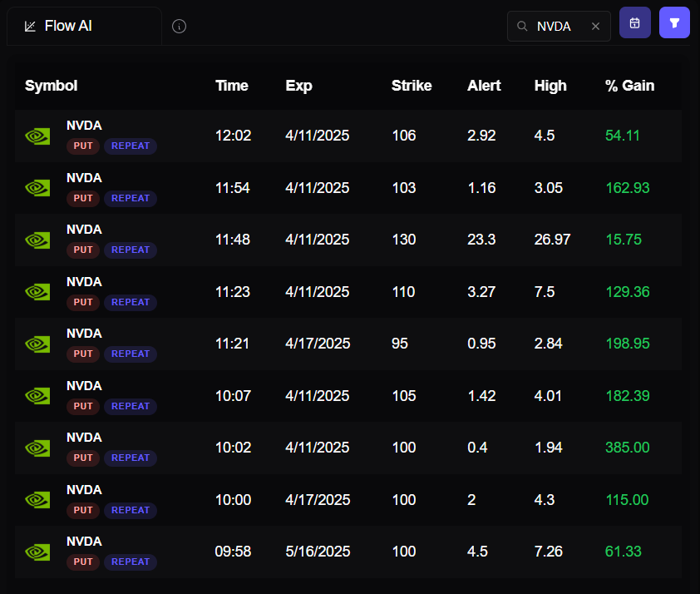Click NVDA symbol text in 12:02 row
Screen dimensions: 700x594
coord(84,126)
